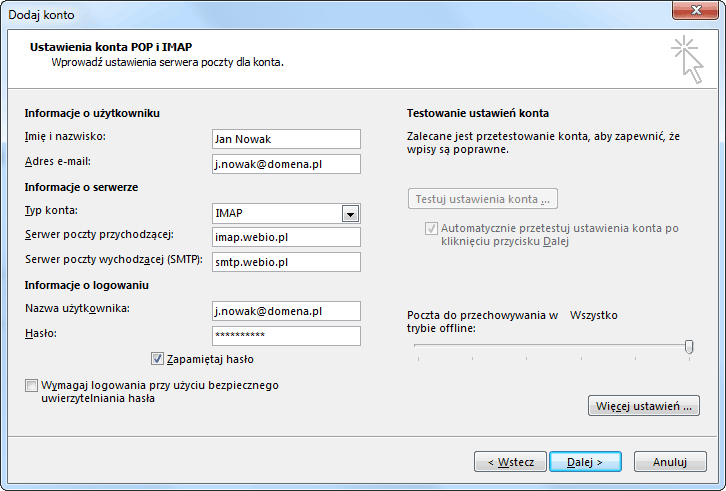Toggle automatic account settings test checkbox
The height and width of the screenshot is (491, 726).
coord(431,228)
